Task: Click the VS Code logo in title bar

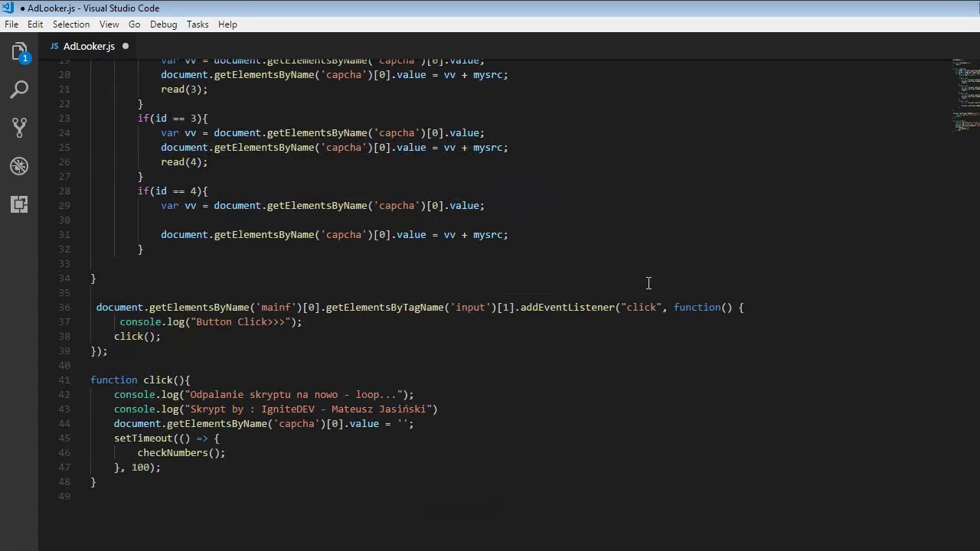Action: pos(8,8)
